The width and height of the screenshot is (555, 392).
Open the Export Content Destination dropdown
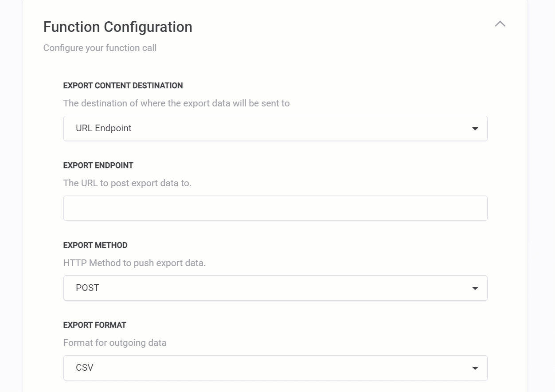click(x=275, y=129)
